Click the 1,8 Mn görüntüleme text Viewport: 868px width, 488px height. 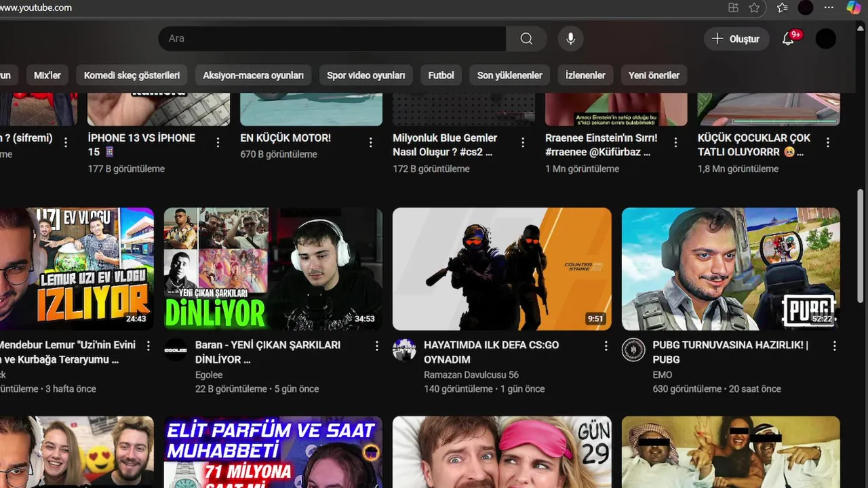pyautogui.click(x=738, y=169)
